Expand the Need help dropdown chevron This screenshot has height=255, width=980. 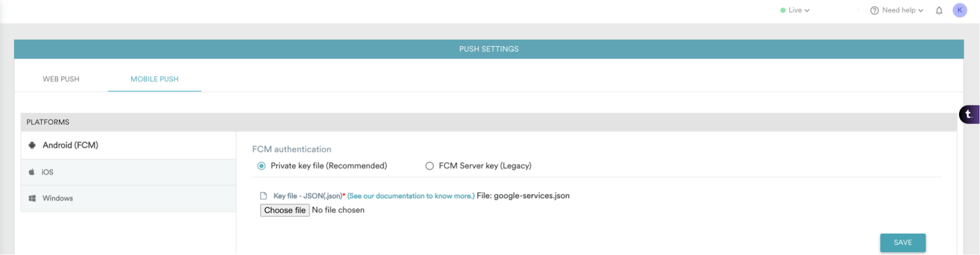pyautogui.click(x=921, y=10)
